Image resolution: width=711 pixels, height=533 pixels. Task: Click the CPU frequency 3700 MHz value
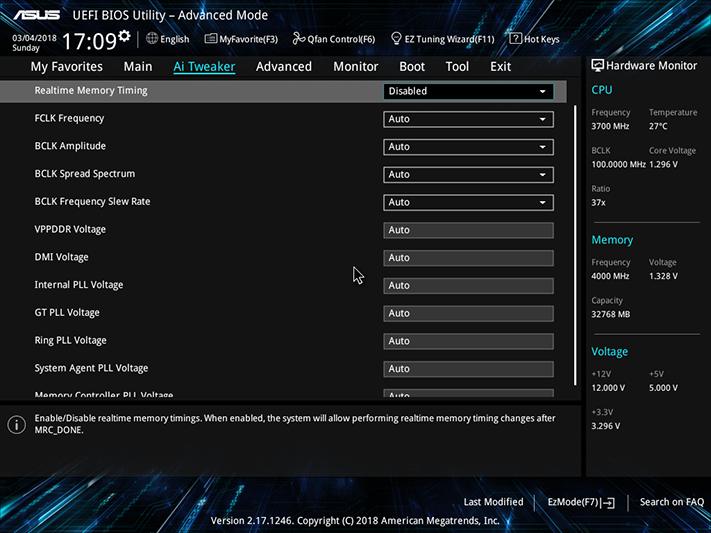pos(610,126)
